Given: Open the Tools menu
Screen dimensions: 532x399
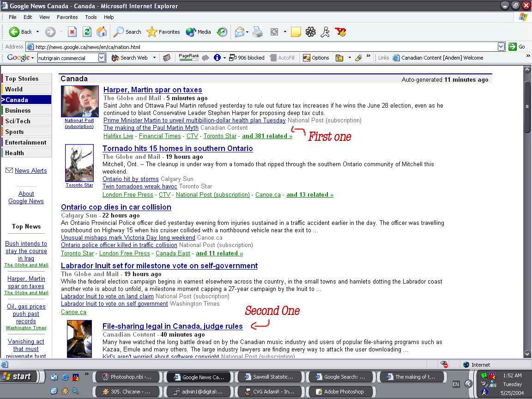Looking at the screenshot, I should pyautogui.click(x=91, y=17).
